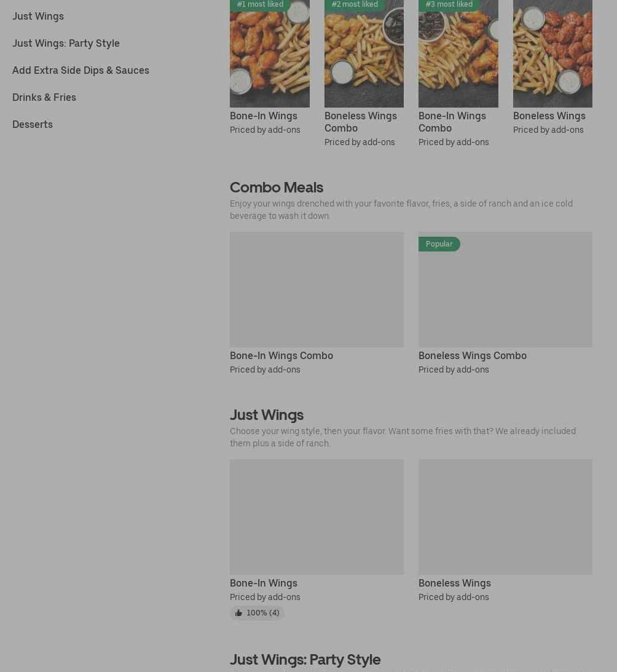
Task: Jump to the Drinks & Fries section
Action: pos(44,97)
